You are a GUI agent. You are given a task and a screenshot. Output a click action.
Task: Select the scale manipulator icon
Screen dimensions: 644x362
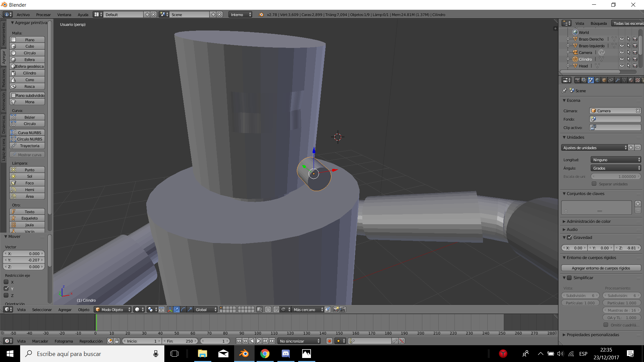point(190,309)
